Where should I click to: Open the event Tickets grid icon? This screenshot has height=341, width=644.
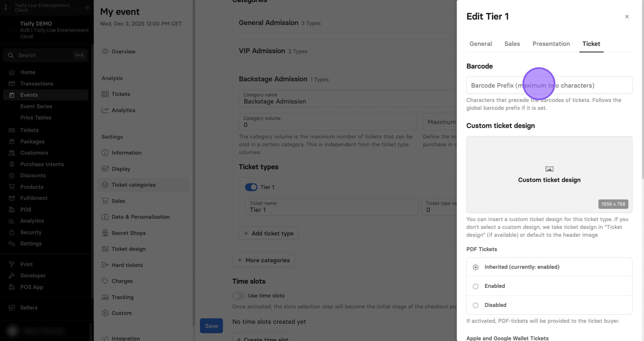[x=105, y=94]
